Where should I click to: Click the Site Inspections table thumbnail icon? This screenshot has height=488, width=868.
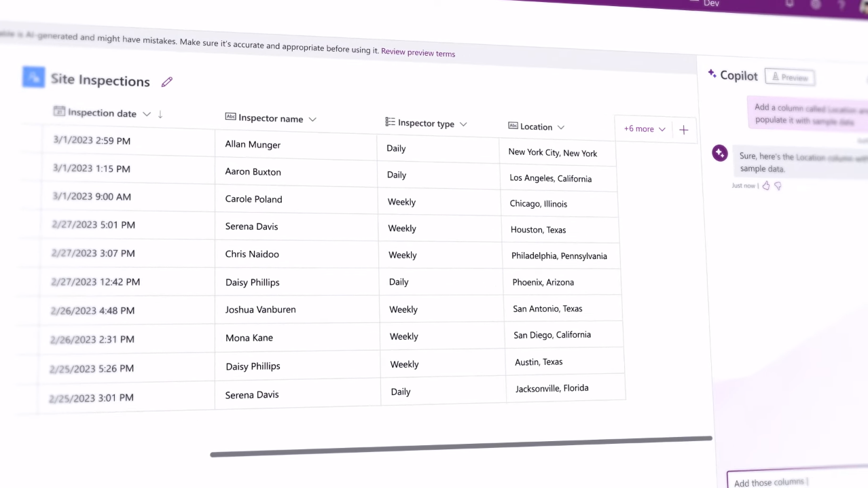point(33,77)
